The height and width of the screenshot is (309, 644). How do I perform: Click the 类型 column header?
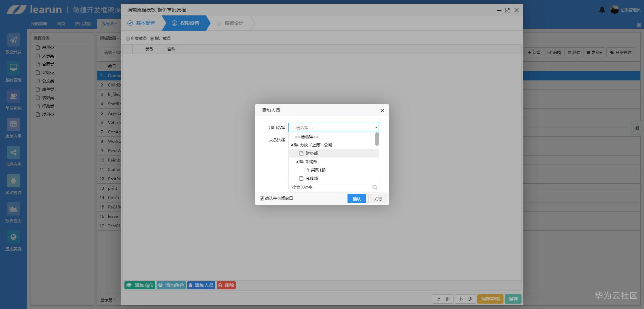[149, 49]
